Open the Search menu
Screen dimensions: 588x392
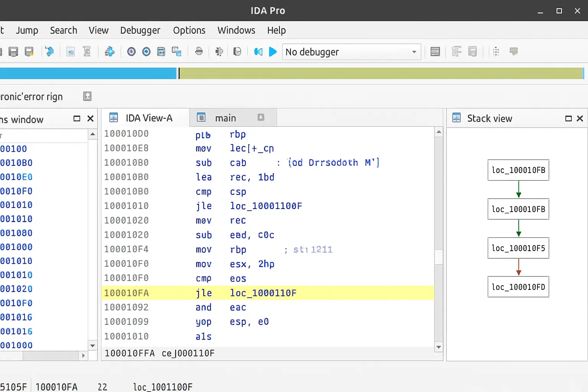coord(63,30)
